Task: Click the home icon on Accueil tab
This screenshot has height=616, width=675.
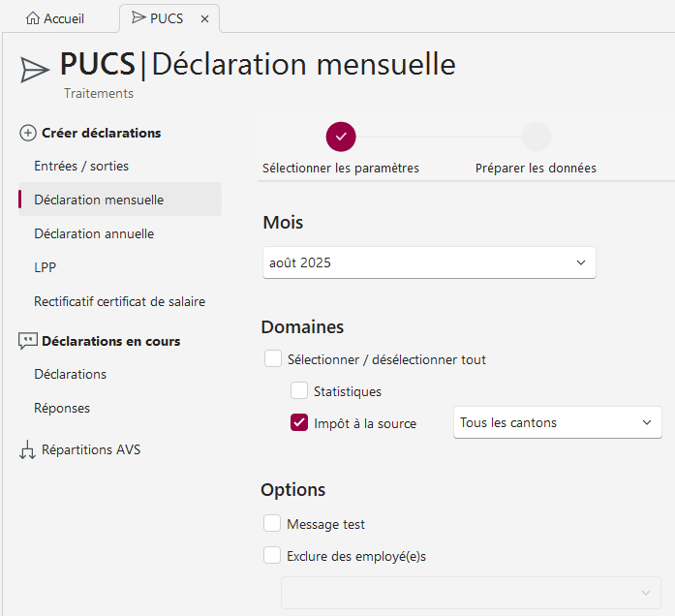Action: pos(33,18)
